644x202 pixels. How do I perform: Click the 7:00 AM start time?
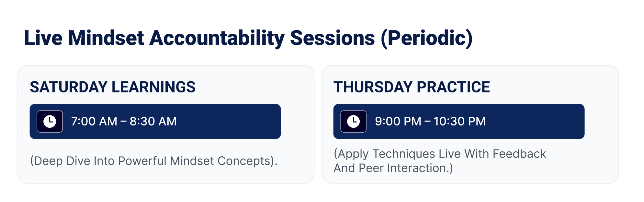tap(94, 121)
